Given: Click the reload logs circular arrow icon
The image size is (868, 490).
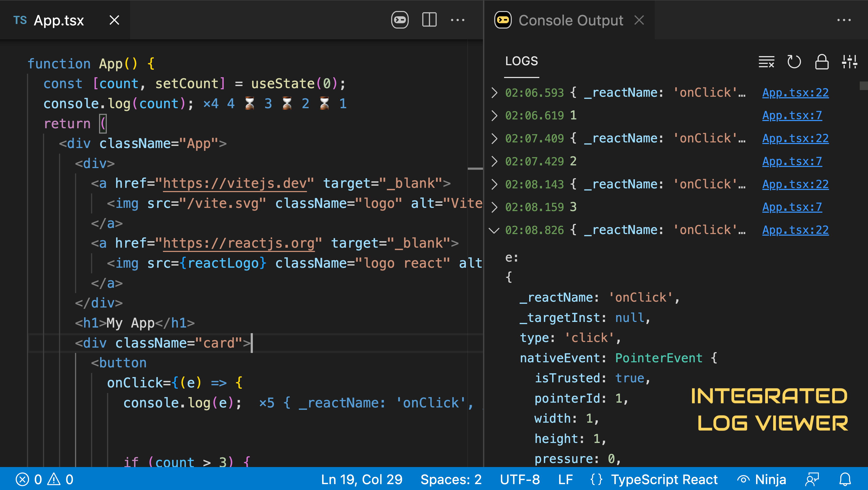Looking at the screenshot, I should 794,62.
